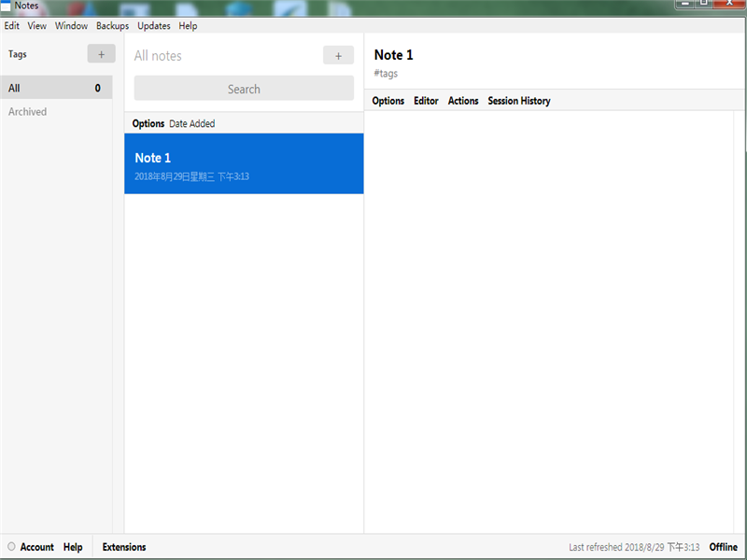Select Note 1 in the notes list
The height and width of the screenshot is (560, 747).
click(x=244, y=164)
